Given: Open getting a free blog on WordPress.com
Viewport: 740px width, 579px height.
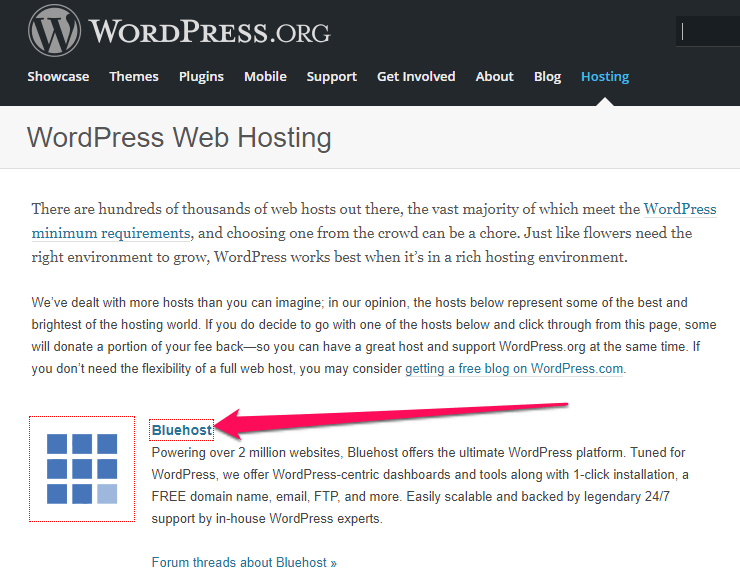Looking at the screenshot, I should 514,369.
